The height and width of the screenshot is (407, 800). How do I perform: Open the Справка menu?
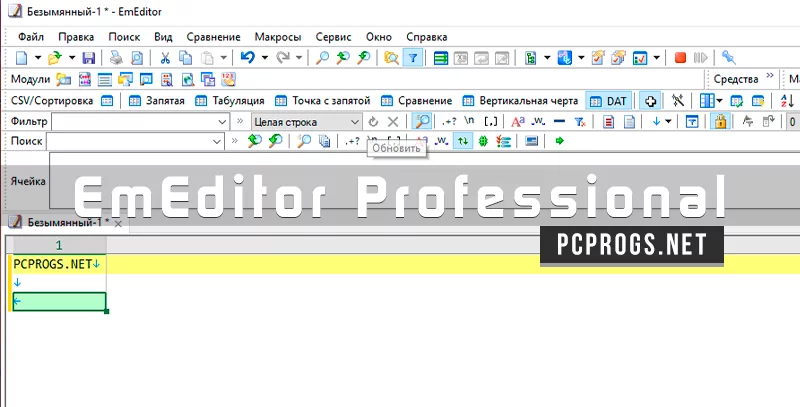427,37
